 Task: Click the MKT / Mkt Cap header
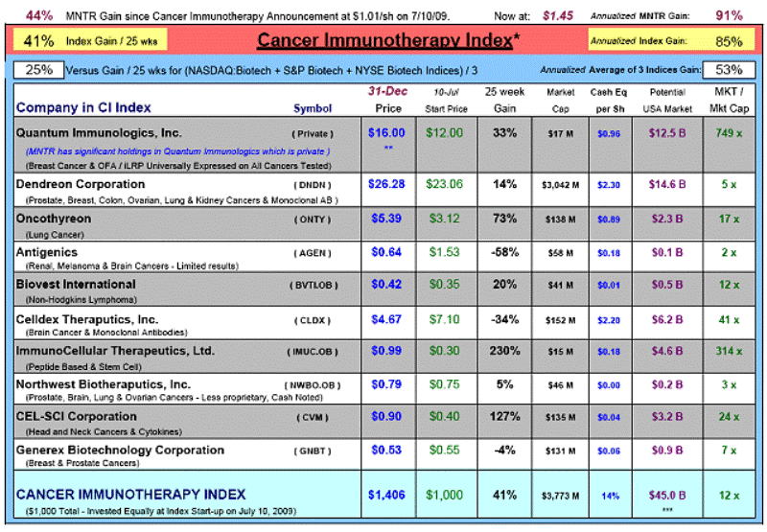click(729, 101)
